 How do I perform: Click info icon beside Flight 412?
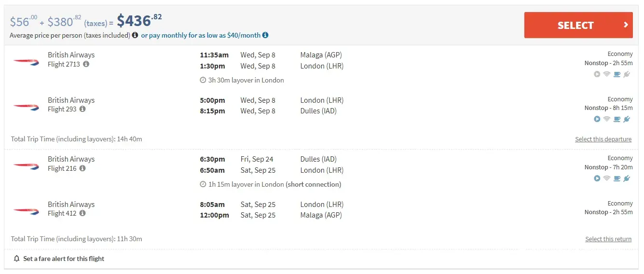82,213
